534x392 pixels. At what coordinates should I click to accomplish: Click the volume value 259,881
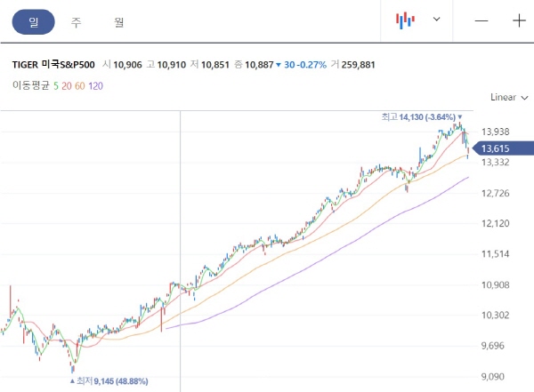tap(358, 65)
